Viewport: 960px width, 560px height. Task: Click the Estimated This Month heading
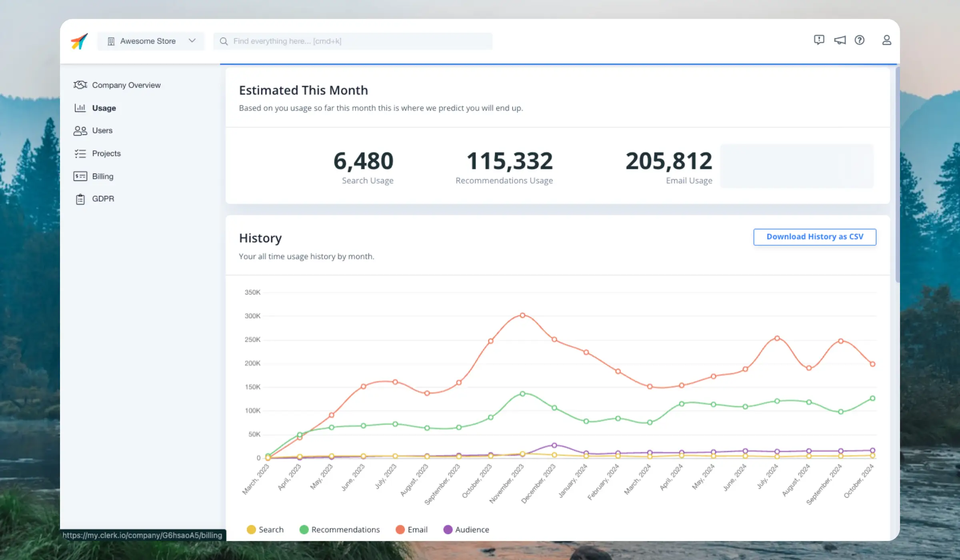tap(303, 90)
